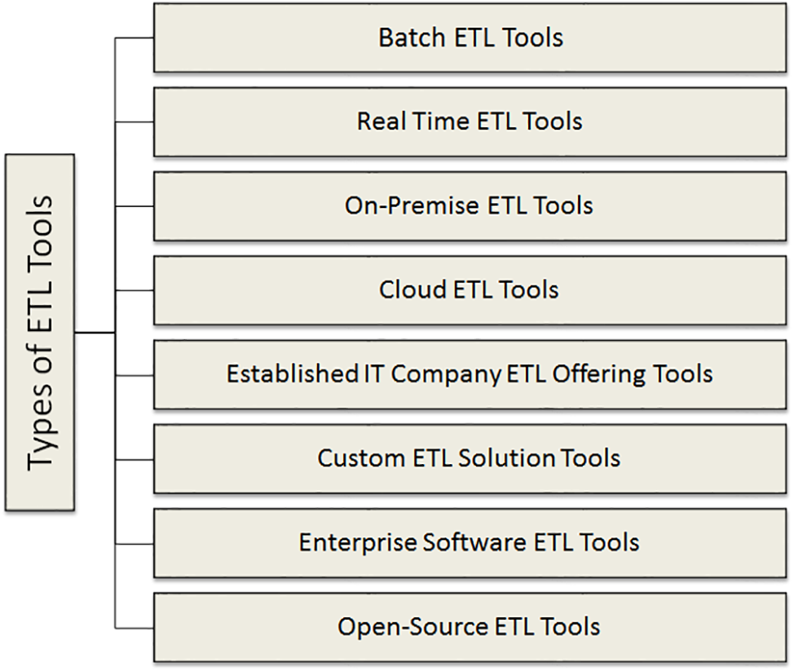Select the On-Premise ETL Tools box
The width and height of the screenshot is (794, 672).
coord(470,206)
